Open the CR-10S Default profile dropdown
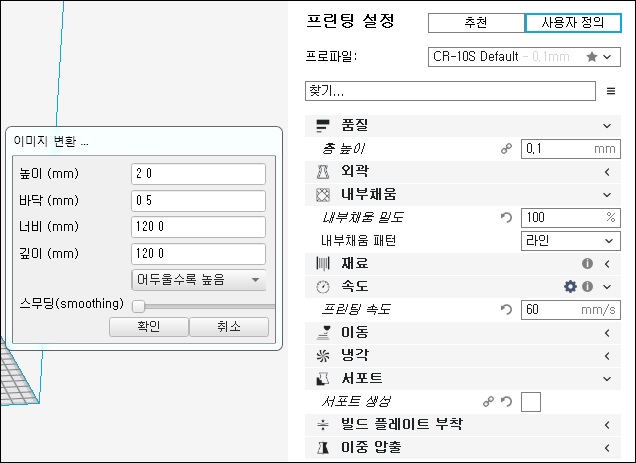 click(x=524, y=57)
